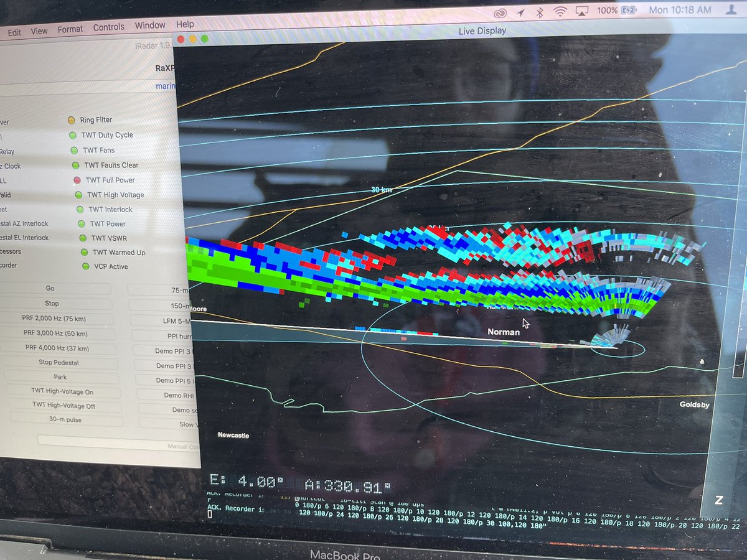The image size is (747, 560).
Task: Click the TWT VSWR green indicator
Action: pyautogui.click(x=83, y=238)
